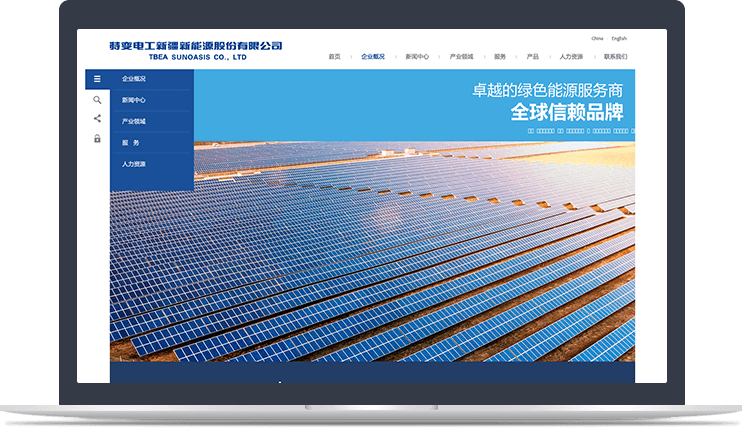Viewport: 742px width, 429px height.
Task: Switch site language to English
Action: click(x=619, y=38)
